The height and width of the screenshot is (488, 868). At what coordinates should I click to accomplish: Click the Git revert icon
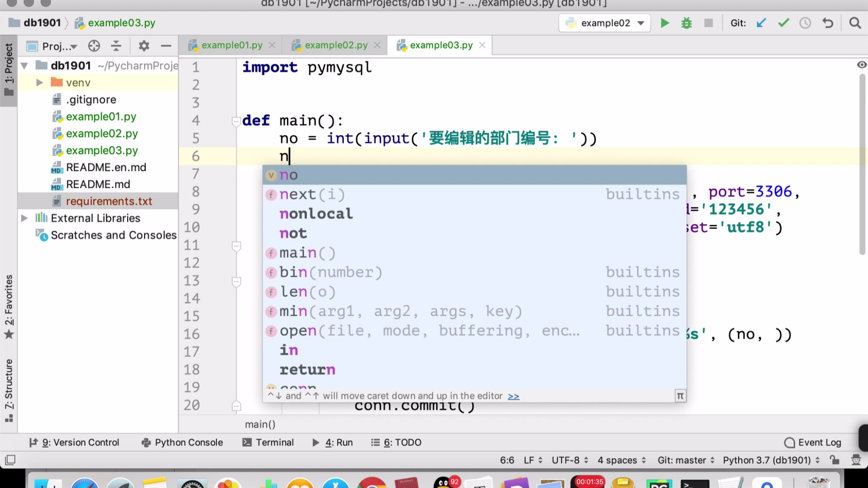[828, 23]
